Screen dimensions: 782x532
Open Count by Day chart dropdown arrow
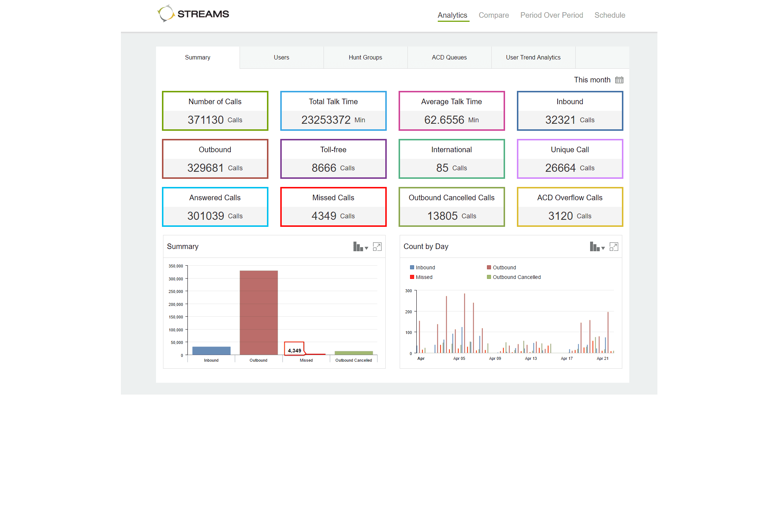coord(603,248)
